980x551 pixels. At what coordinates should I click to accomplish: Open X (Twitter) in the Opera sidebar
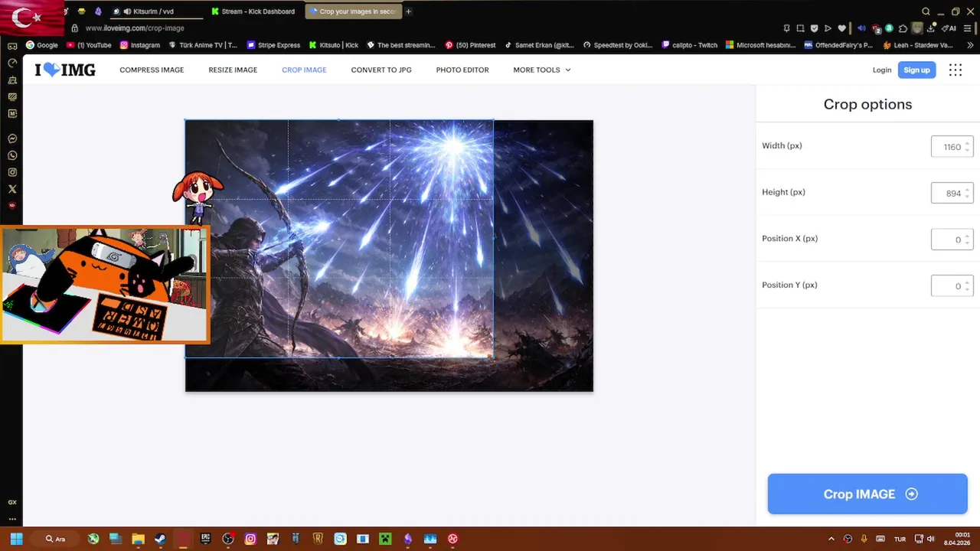12,189
